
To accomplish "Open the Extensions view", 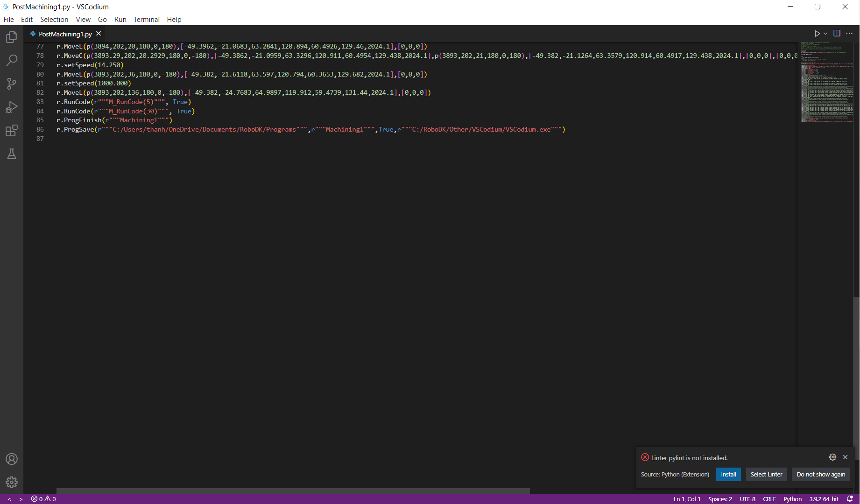I will [x=12, y=131].
